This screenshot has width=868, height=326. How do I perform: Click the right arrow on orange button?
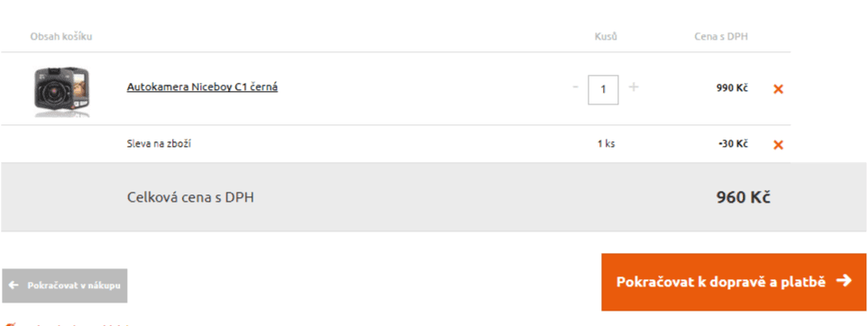pos(843,281)
